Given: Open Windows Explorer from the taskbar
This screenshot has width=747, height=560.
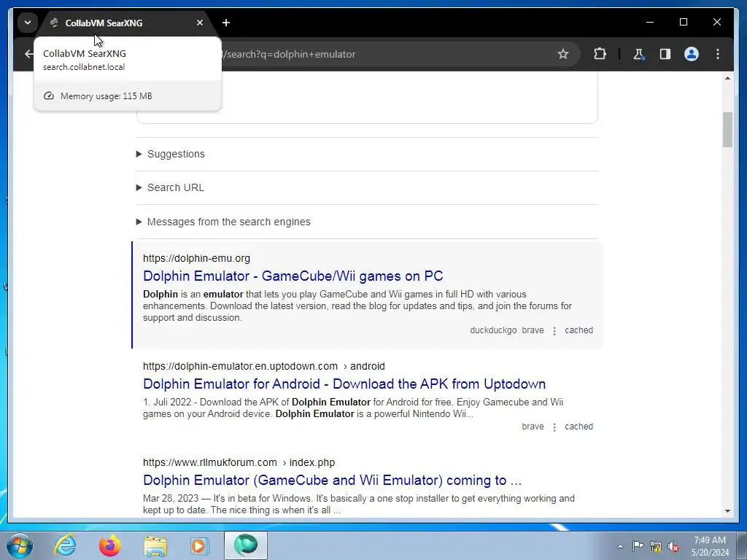Looking at the screenshot, I should point(155,545).
